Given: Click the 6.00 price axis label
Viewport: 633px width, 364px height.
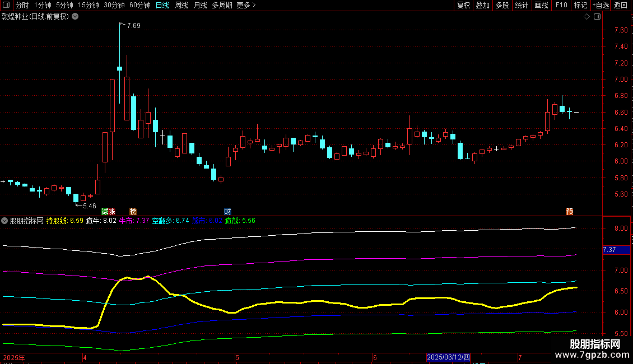Looking at the screenshot, I should (621, 161).
